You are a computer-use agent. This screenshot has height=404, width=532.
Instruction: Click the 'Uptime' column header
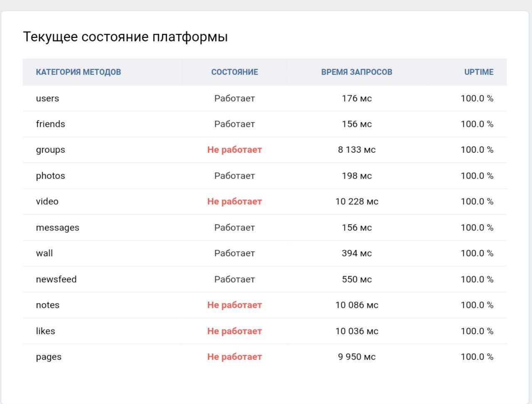click(479, 72)
